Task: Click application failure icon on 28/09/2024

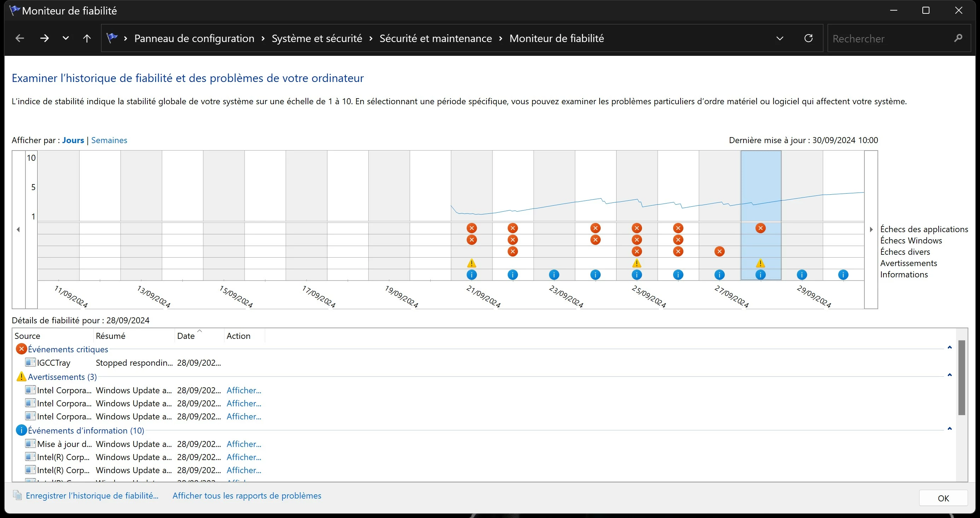Action: 760,228
